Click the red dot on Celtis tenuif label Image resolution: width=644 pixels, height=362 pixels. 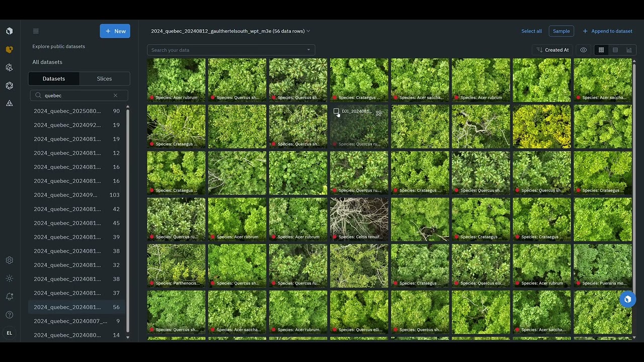[335, 237]
